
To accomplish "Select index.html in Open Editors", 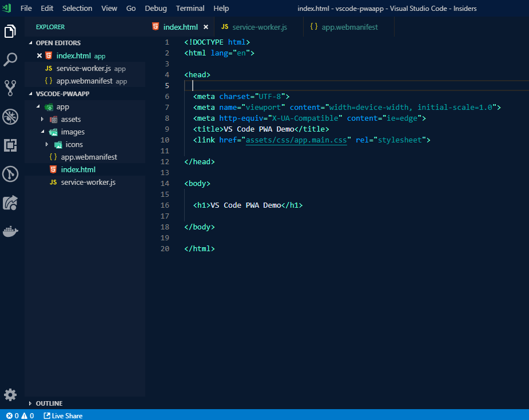I will (x=85, y=56).
